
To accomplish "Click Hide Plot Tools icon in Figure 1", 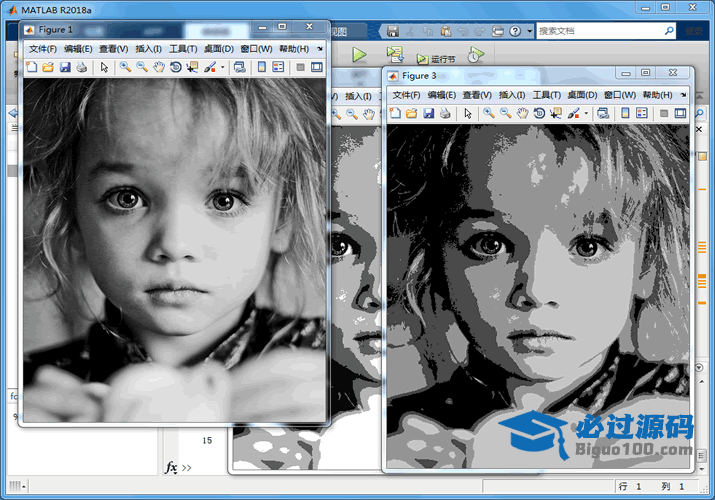I will click(300, 67).
